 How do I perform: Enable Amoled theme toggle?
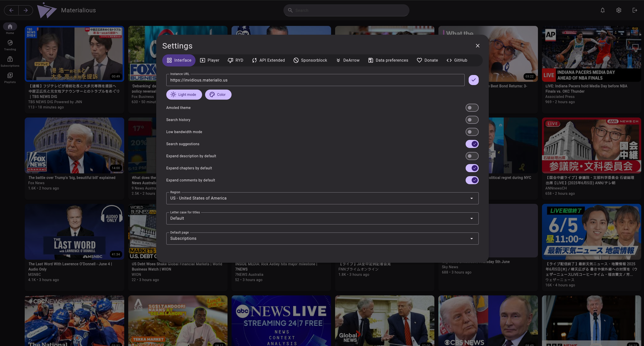[x=472, y=108]
